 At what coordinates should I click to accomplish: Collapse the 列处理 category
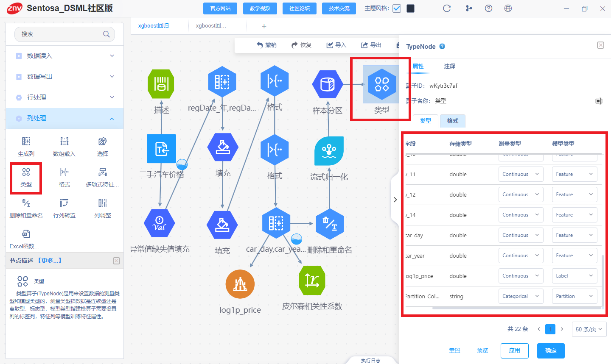(x=65, y=118)
